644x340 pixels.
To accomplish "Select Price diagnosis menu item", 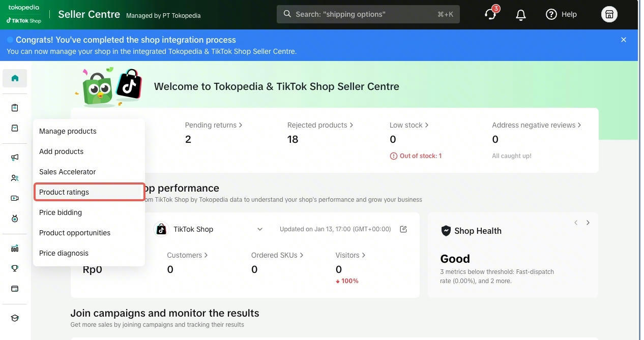I will pos(64,253).
